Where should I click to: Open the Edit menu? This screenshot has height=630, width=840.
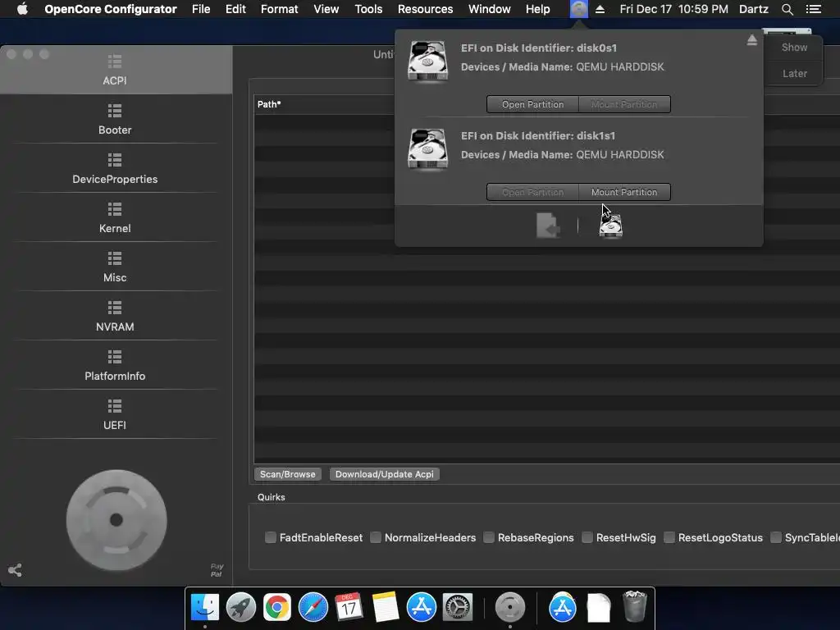tap(235, 9)
